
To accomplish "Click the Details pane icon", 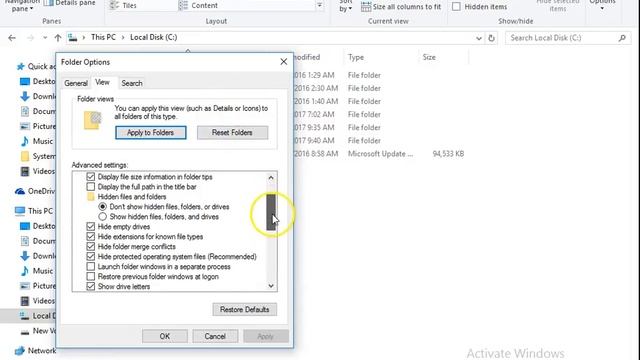I will (x=48, y=3).
